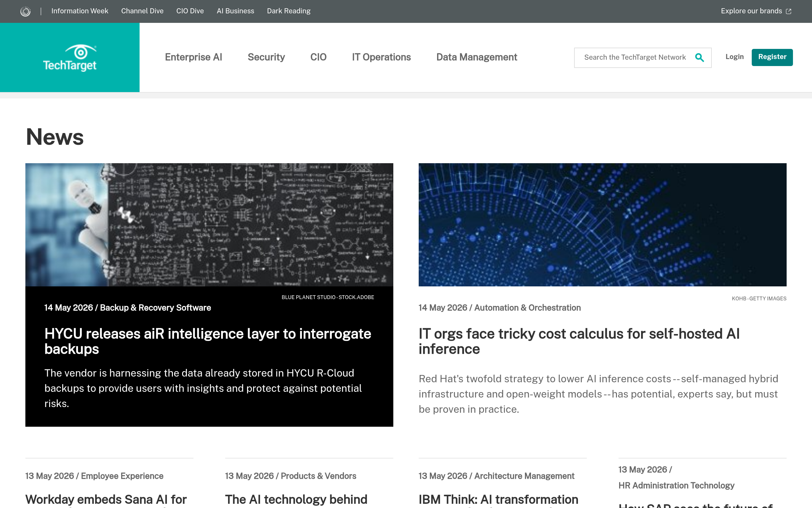Open the Security menu
The image size is (812, 508).
pyautogui.click(x=266, y=57)
